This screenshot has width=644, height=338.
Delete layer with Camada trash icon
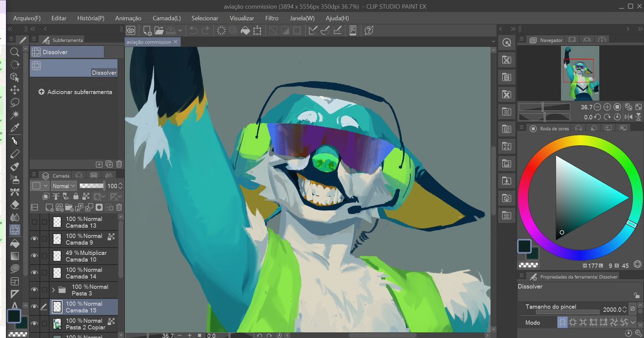coord(119,207)
